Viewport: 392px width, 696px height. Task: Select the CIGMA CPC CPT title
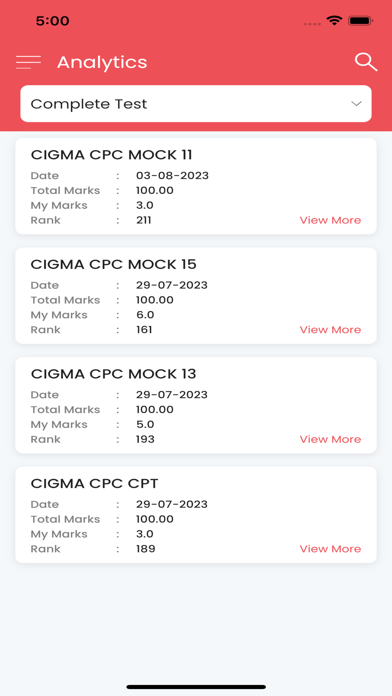(95, 484)
